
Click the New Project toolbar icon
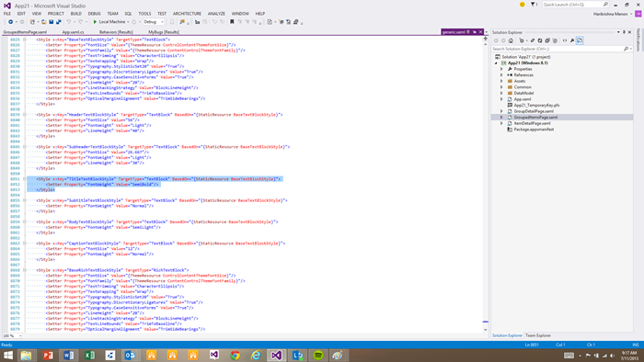coord(32,22)
